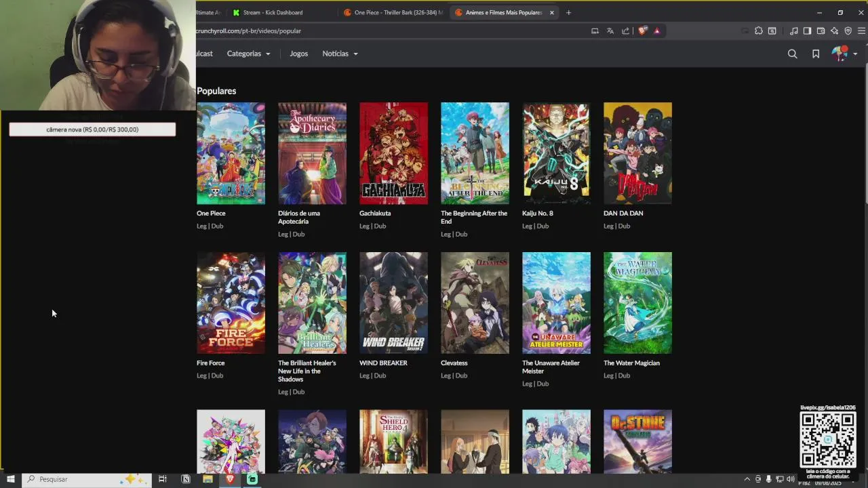Click the Fire Force title link
Image resolution: width=868 pixels, height=488 pixels.
210,363
